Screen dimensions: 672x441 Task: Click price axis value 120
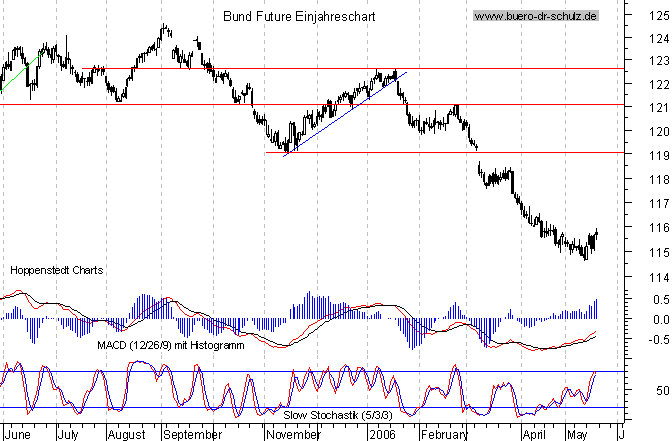click(659, 132)
